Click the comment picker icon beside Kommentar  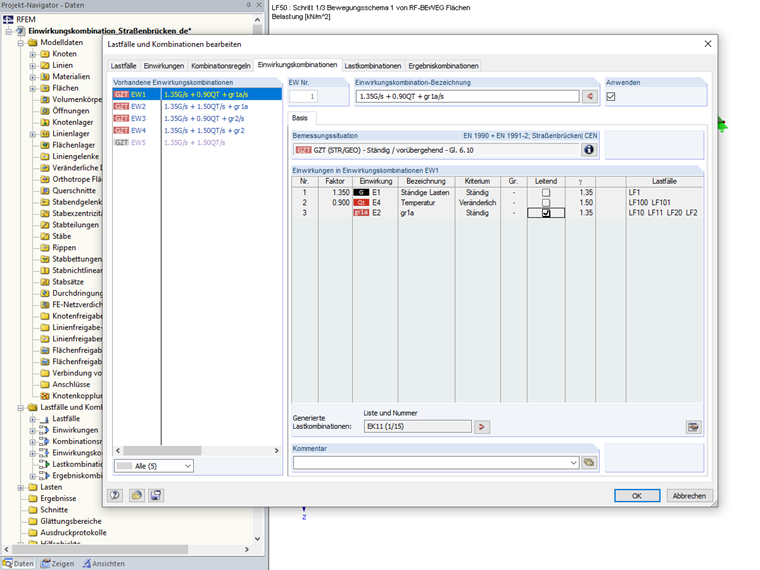(x=589, y=462)
